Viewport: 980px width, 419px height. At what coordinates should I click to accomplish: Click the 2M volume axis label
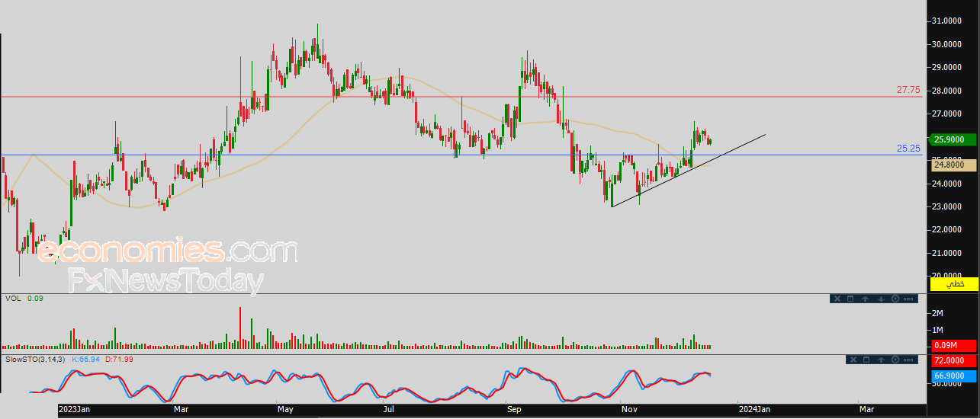pyautogui.click(x=937, y=313)
